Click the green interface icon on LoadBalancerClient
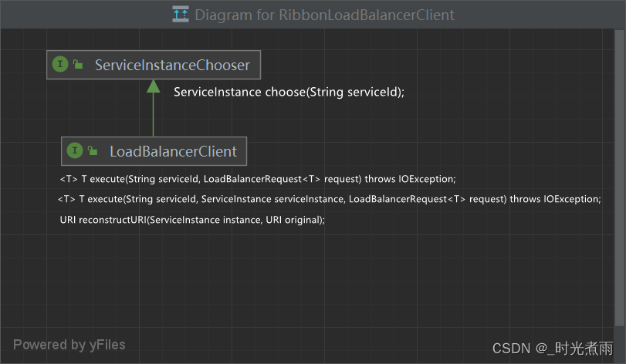This screenshot has width=626, height=364. tap(75, 150)
